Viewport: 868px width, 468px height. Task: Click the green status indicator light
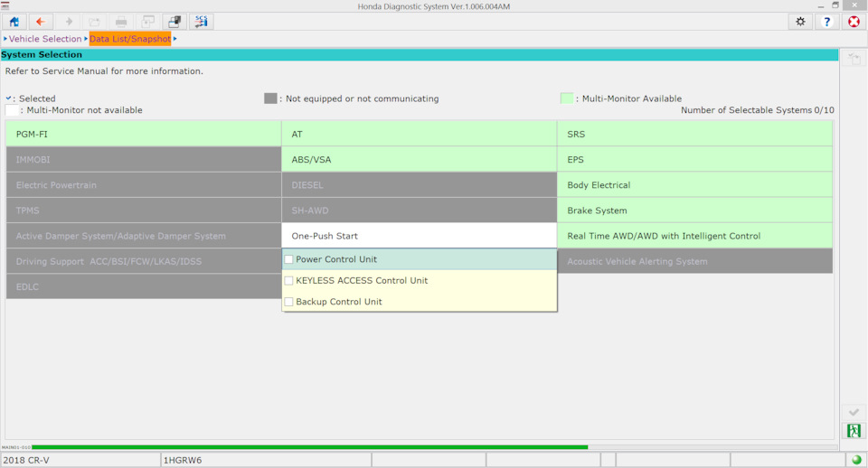click(856, 460)
